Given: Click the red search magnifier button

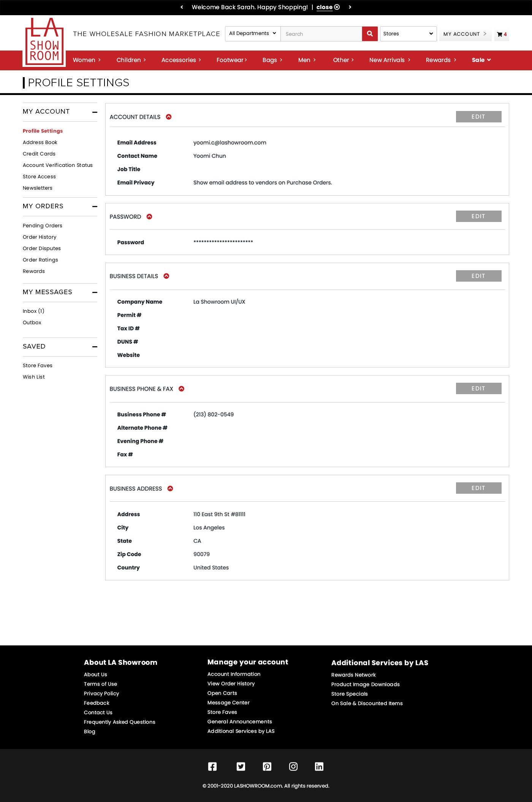Looking at the screenshot, I should (369, 34).
